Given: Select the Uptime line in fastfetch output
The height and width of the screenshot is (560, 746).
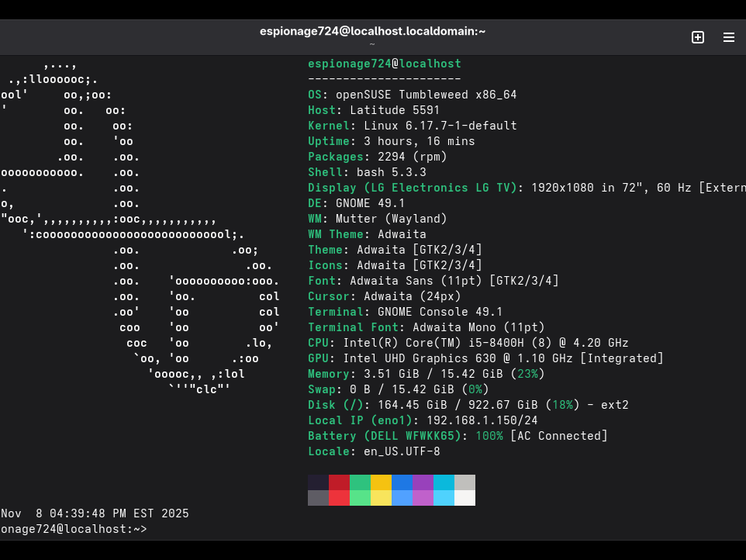Looking at the screenshot, I should pos(388,140).
